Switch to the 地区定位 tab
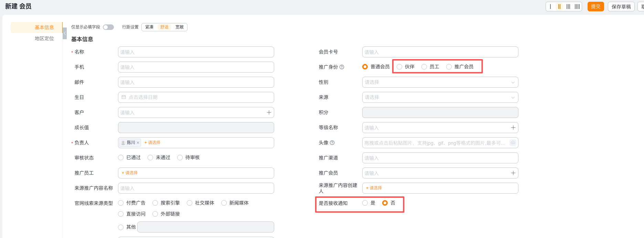The width and height of the screenshot is (644, 238). [44, 39]
